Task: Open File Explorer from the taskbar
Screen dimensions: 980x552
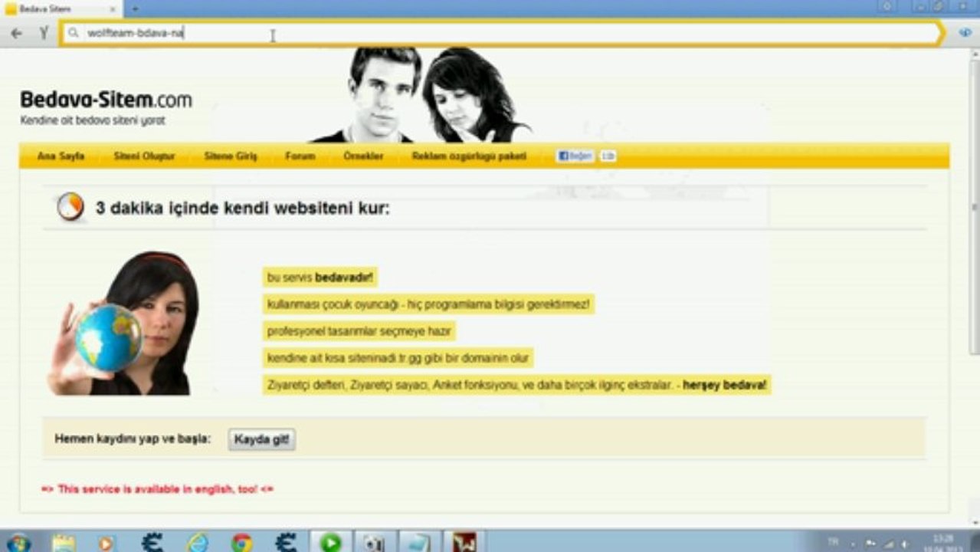Action: click(64, 542)
